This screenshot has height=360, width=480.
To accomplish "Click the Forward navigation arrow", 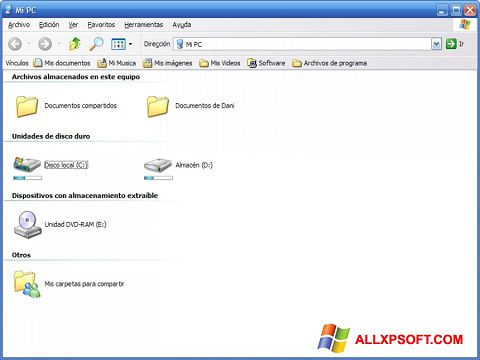I will [45, 44].
